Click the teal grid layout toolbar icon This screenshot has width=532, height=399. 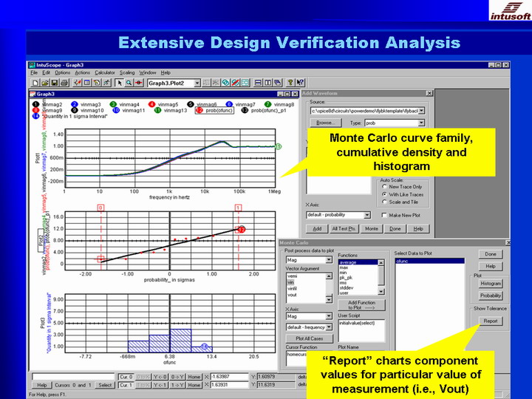(x=245, y=83)
